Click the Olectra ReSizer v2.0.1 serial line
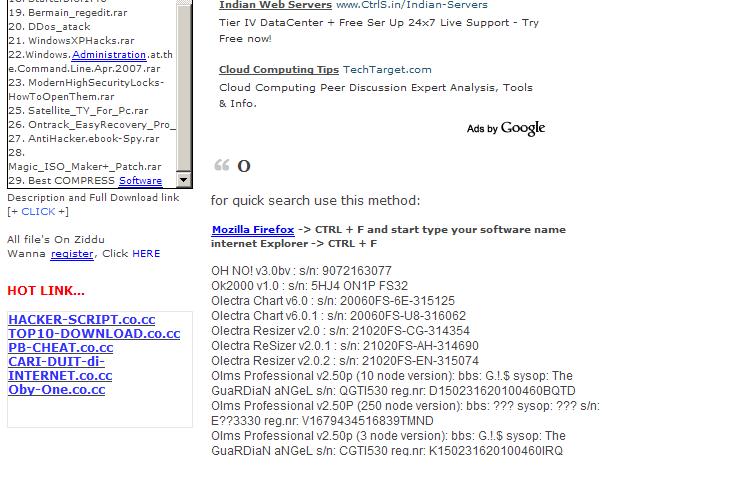755x490 pixels. pyautogui.click(x=345, y=346)
